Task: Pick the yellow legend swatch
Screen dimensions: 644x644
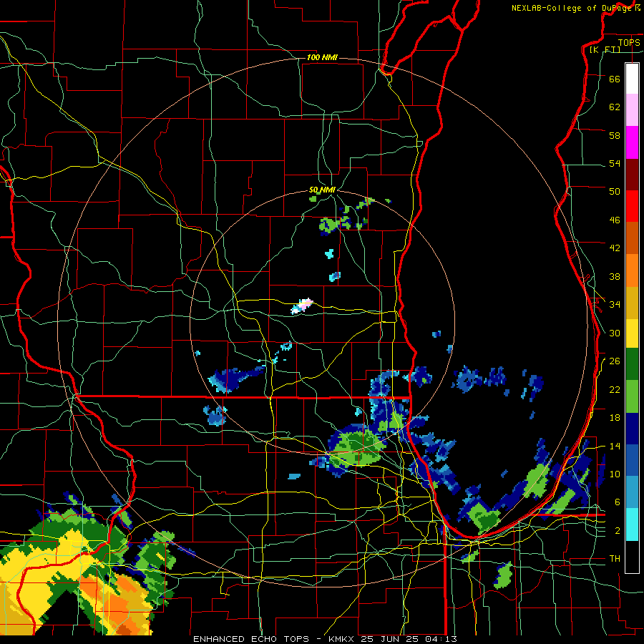Action: pyautogui.click(x=632, y=333)
